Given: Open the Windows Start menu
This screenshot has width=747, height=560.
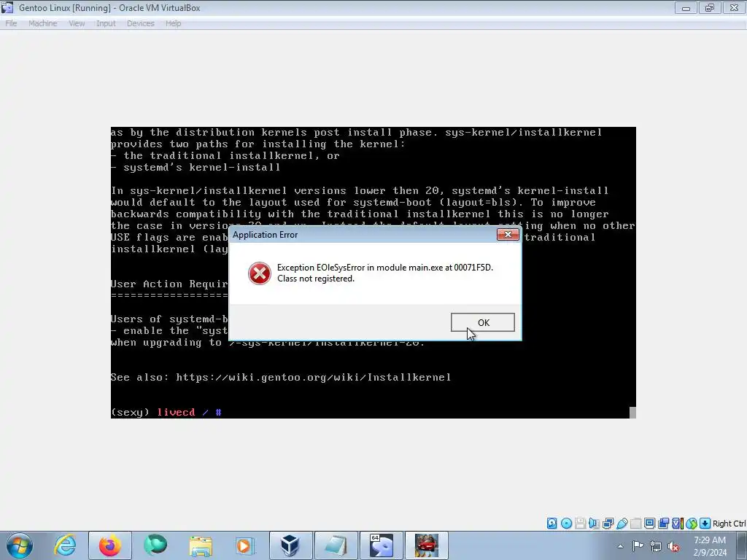Looking at the screenshot, I should (20, 545).
